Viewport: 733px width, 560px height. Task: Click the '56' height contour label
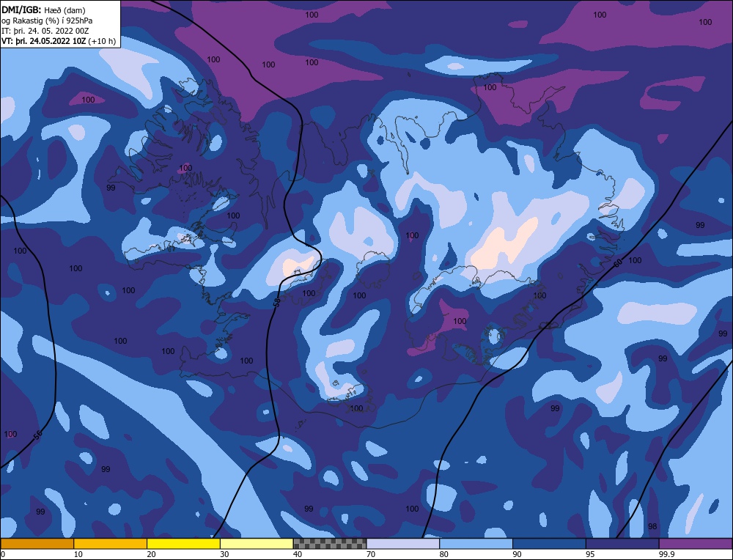coord(38,435)
